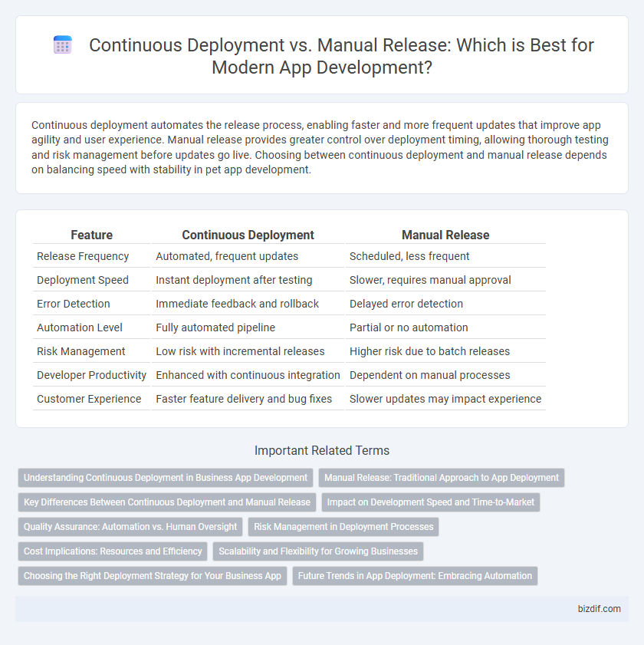644x645 pixels.
Task: Click 'Slower updates may impact experience' cell
Action: click(x=445, y=399)
